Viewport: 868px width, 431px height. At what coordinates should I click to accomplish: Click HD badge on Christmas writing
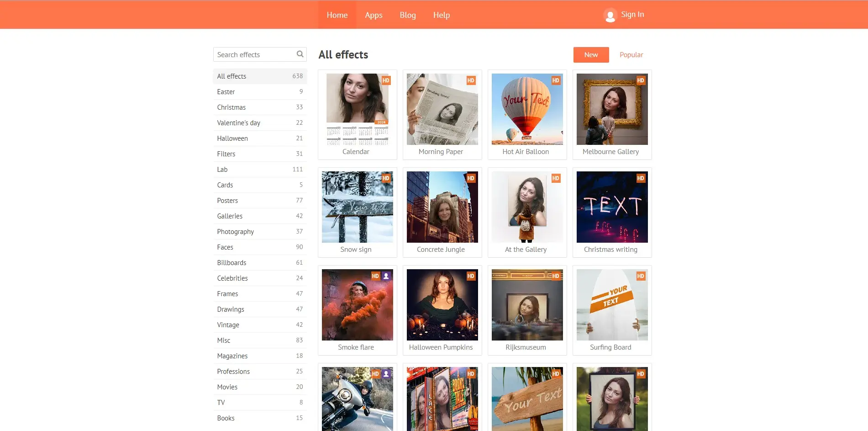coord(641,178)
